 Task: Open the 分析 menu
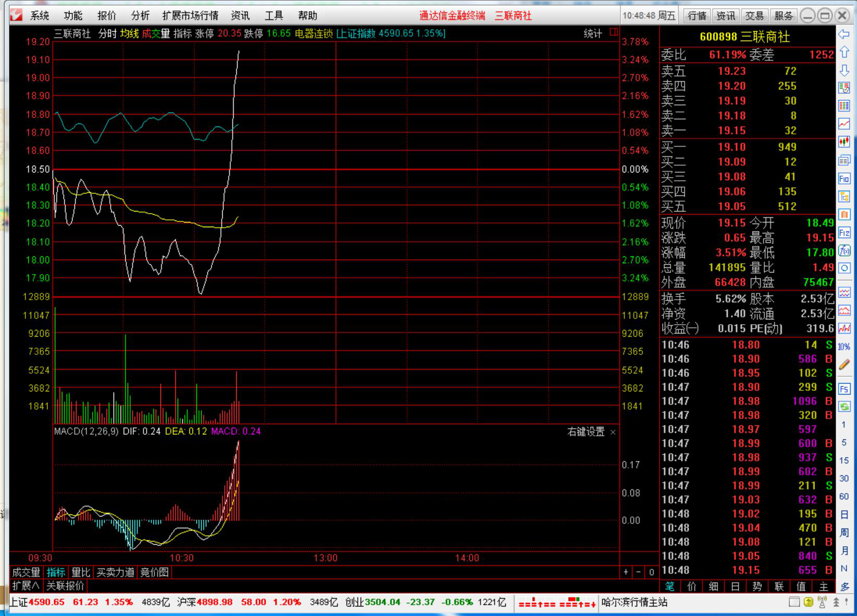(140, 16)
